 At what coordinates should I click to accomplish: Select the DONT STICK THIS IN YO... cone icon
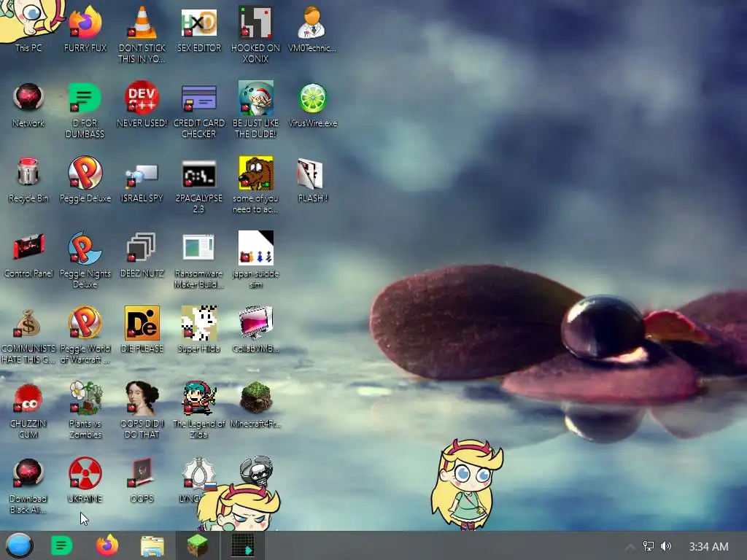coord(142,34)
